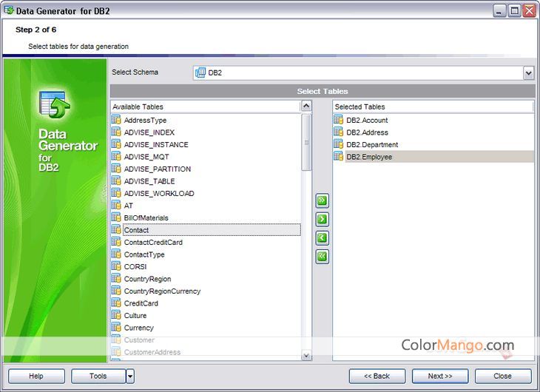Select ADVISE_MQT table name
This screenshot has height=392, width=540.
pos(146,157)
